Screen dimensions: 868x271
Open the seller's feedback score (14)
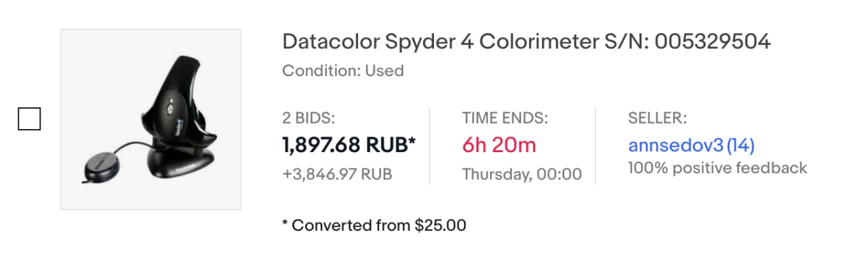click(741, 145)
